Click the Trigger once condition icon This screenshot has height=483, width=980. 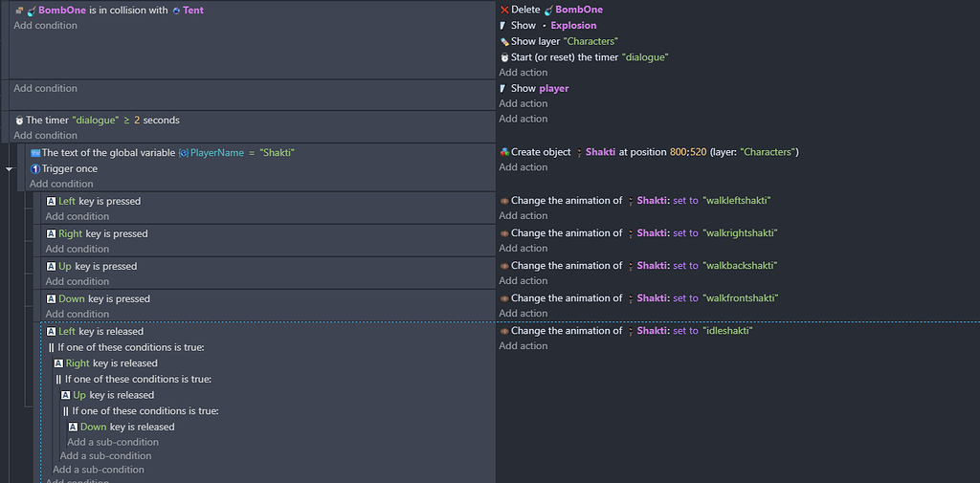click(x=35, y=169)
